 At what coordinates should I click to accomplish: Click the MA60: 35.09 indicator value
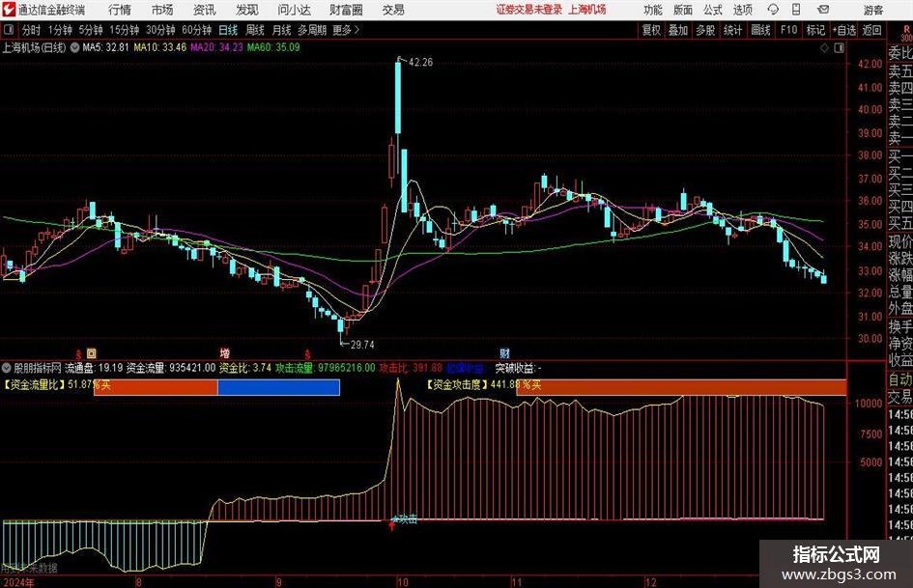pos(273,47)
